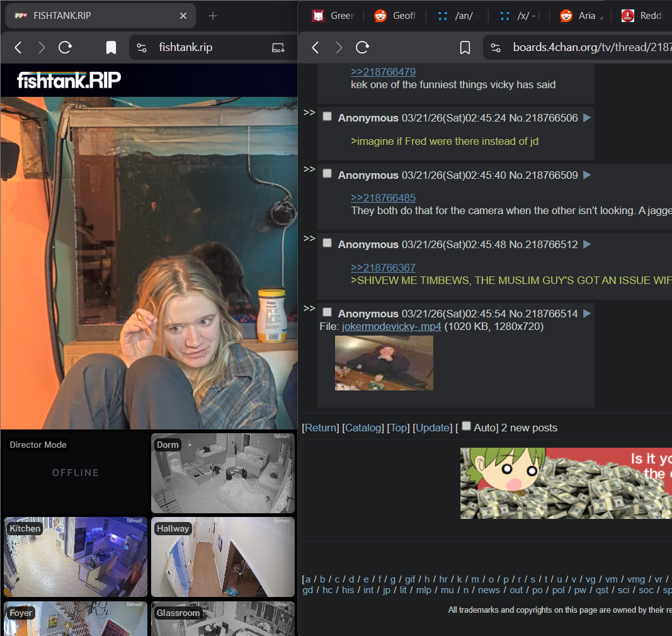Screen dimensions: 672x636
Task: Switch to the /an/ tab
Action: [x=458, y=16]
